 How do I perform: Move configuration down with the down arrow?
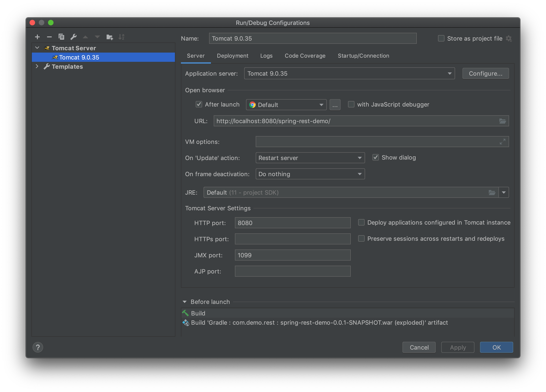click(97, 37)
